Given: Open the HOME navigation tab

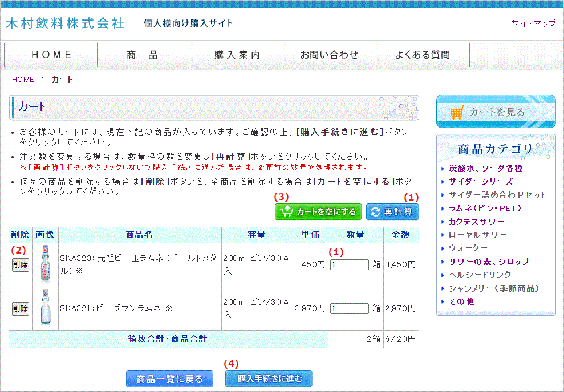Looking at the screenshot, I should pyautogui.click(x=51, y=55).
